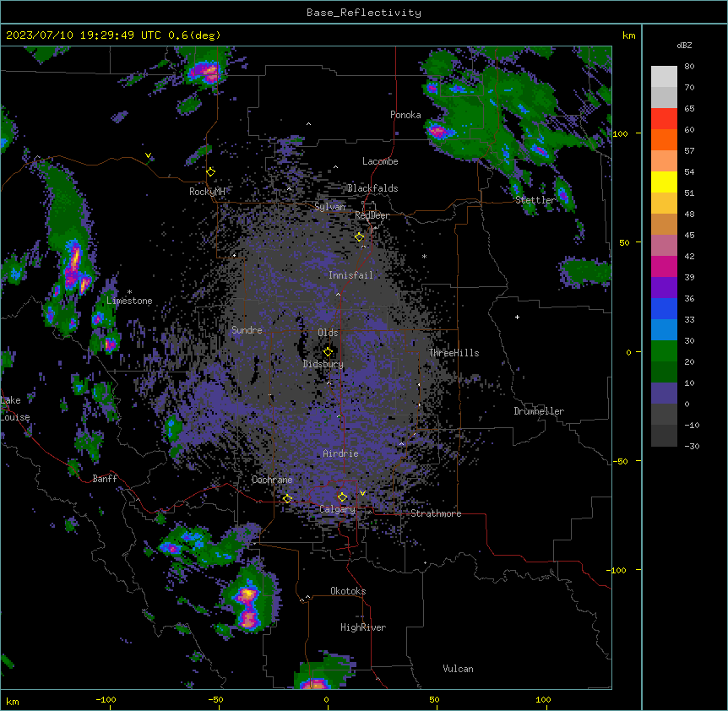The height and width of the screenshot is (711, 728).
Task: Click the Stettler label
Action: click(x=535, y=200)
